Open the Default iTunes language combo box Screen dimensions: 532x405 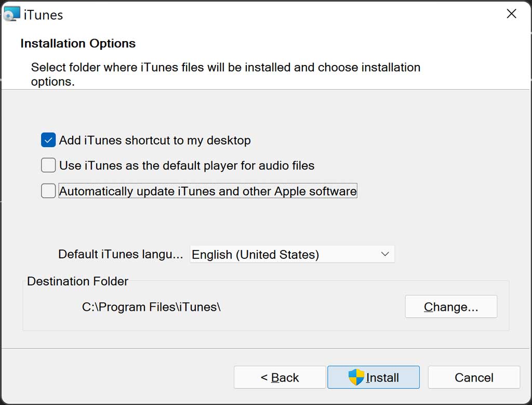point(292,254)
